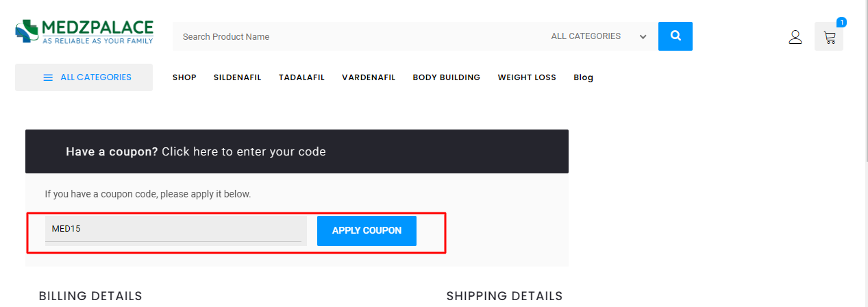Click the coupon code input field
This screenshot has height=307, width=868.
173,229
